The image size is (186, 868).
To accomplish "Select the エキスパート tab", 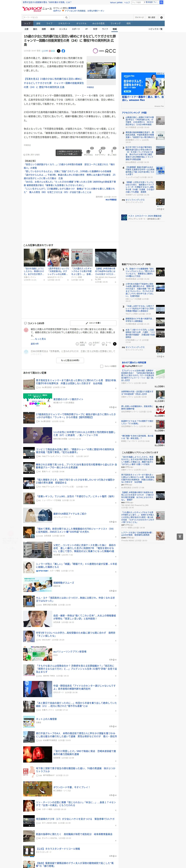I will (64, 24).
